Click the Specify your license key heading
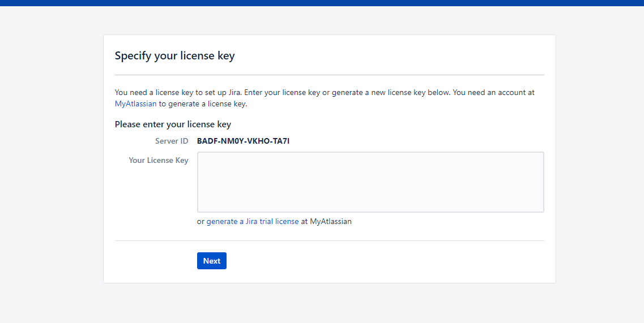 [x=174, y=56]
